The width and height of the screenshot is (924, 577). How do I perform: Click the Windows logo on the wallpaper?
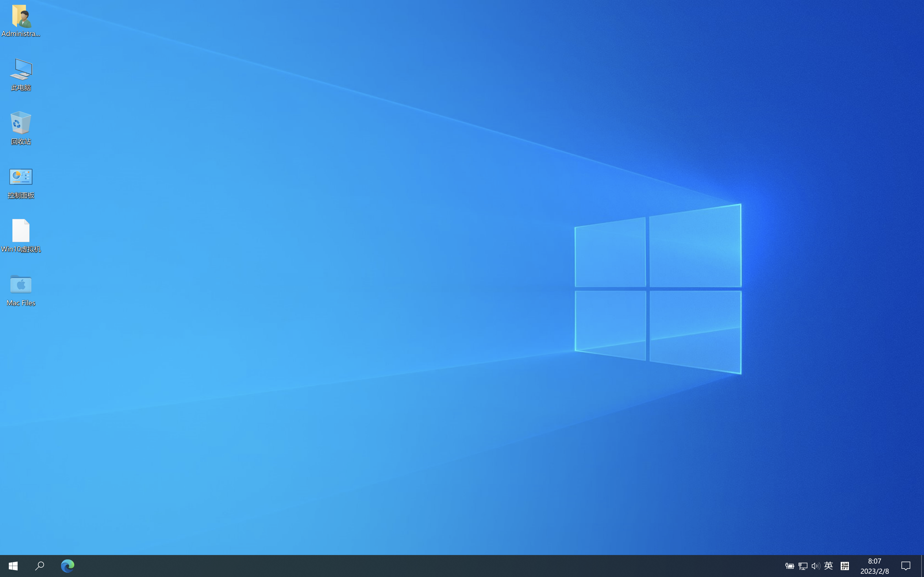[x=658, y=289]
